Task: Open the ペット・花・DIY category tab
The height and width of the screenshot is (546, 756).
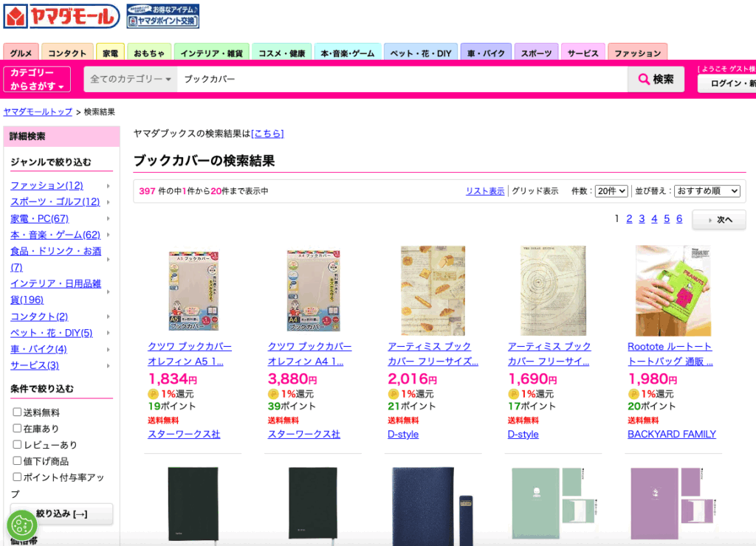Action: [x=420, y=52]
